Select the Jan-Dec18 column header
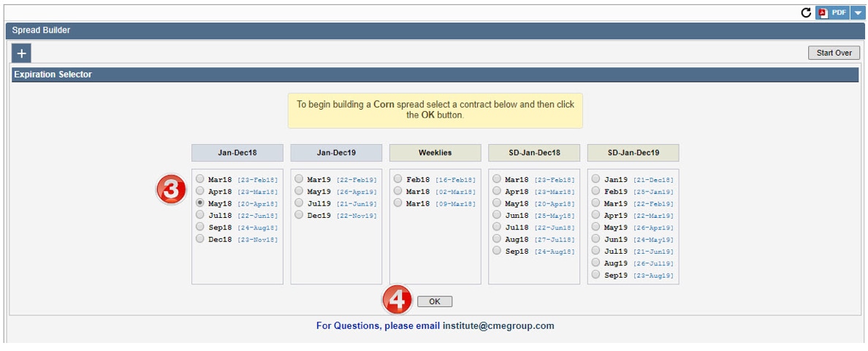The image size is (868, 351). [x=237, y=153]
